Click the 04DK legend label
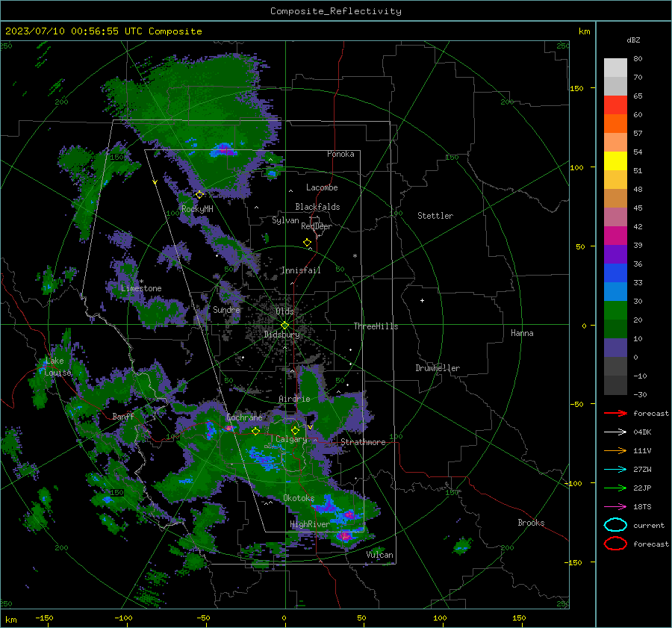 [642, 432]
